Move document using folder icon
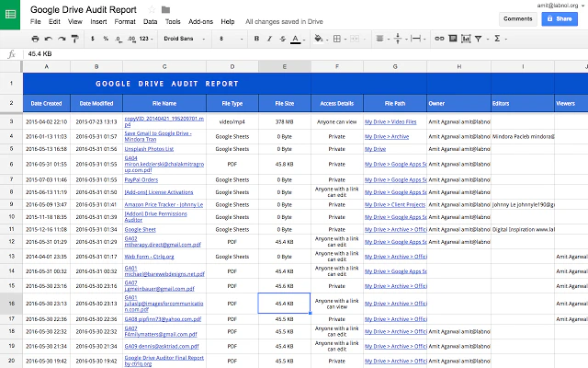Screen dimensions: 588x368 165,10
